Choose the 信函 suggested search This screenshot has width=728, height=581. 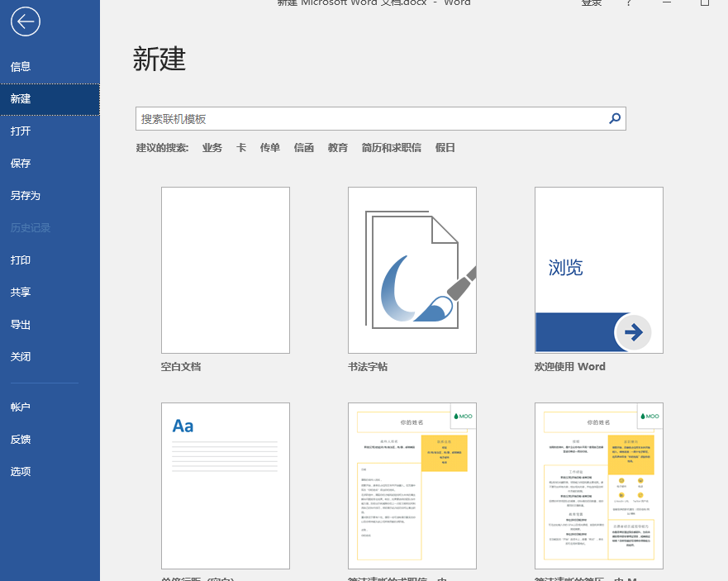coord(303,148)
